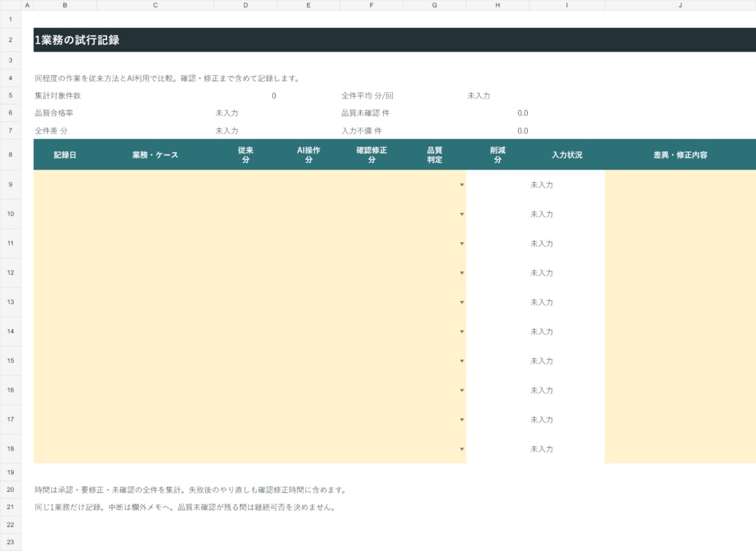
Task: Click the empty 業務・ケース cell in row 10
Action: 155,214
